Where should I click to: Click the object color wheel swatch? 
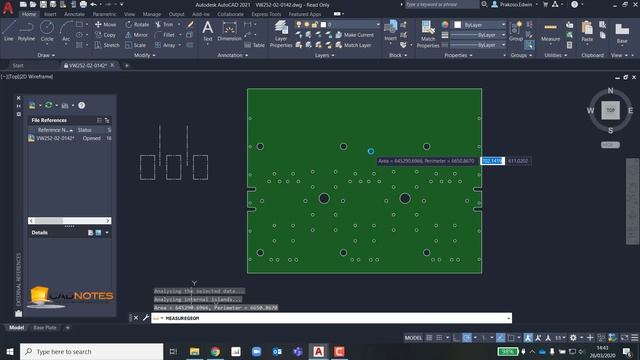point(445,25)
